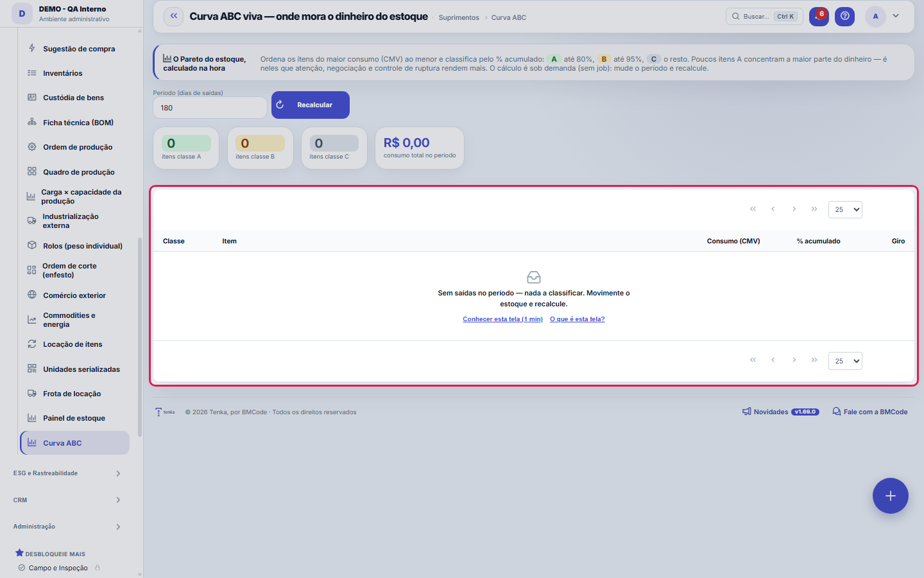Open Ficha técnica (BOM) sidebar item
Screen dimensions: 924x578
(x=74, y=123)
